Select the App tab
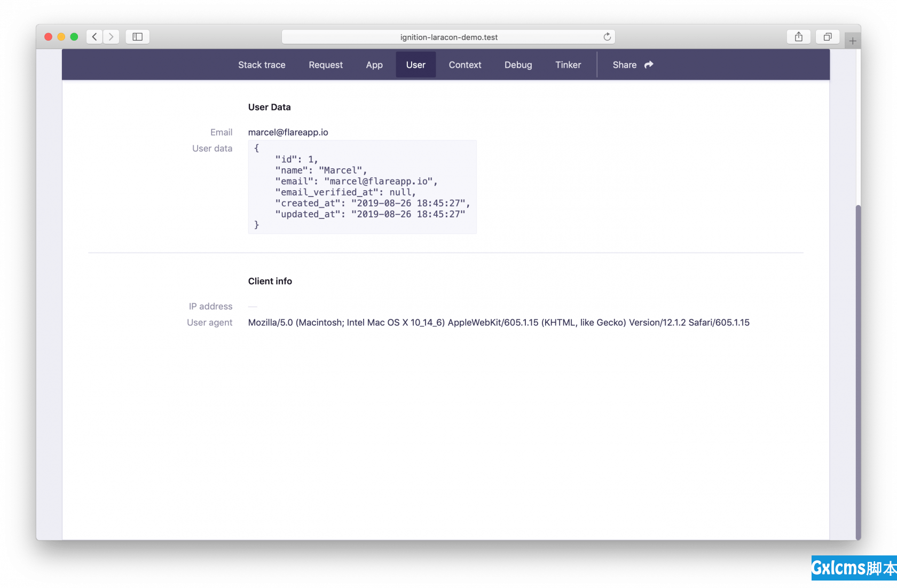The height and width of the screenshot is (588, 897). 374,65
